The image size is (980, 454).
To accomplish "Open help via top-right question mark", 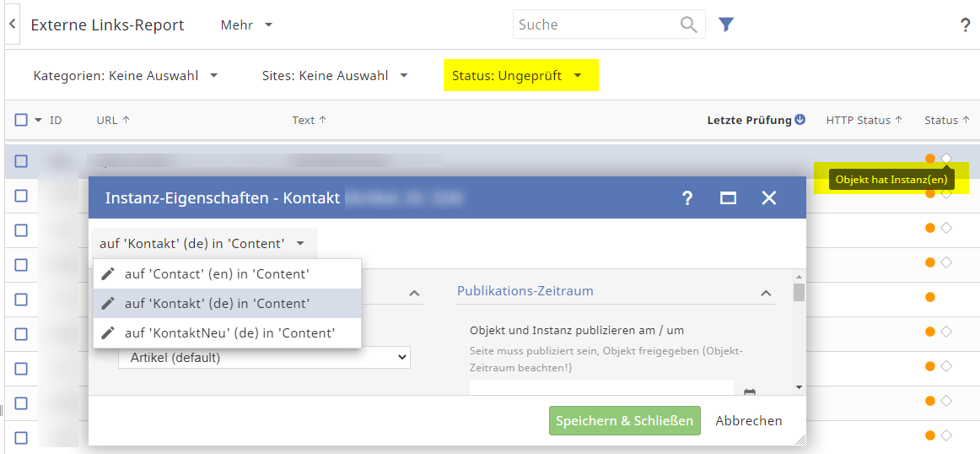I will [965, 25].
